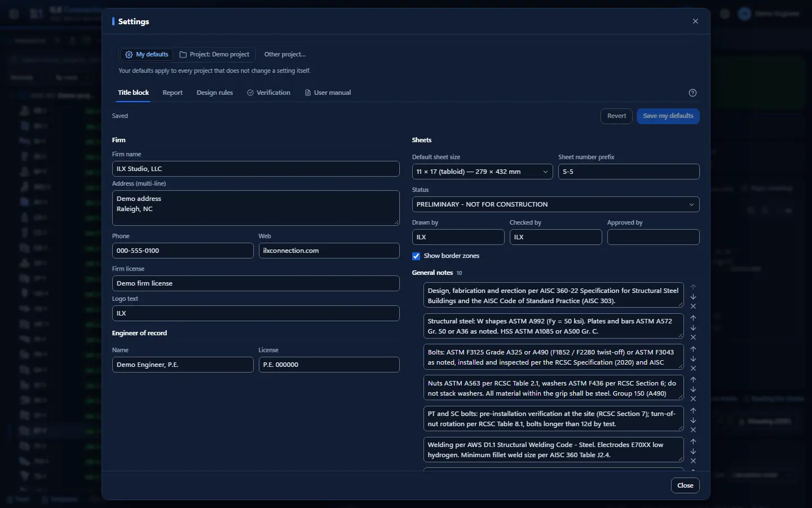Click Save my defaults button
The width and height of the screenshot is (812, 508).
(x=668, y=116)
